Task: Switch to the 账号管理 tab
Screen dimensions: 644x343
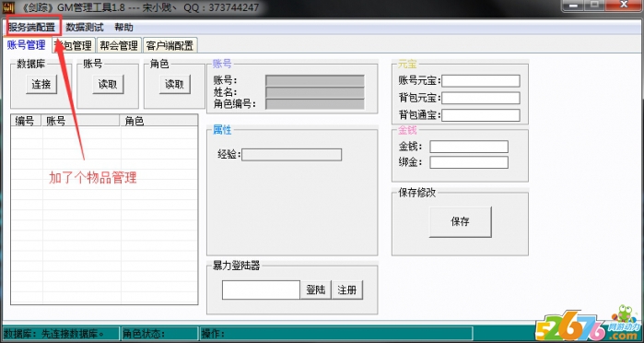Action: click(x=27, y=45)
